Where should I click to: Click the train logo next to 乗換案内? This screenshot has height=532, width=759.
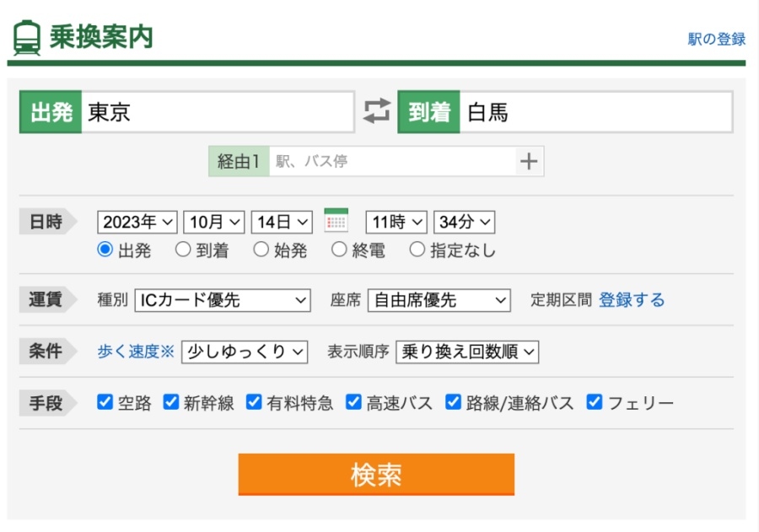click(x=27, y=37)
